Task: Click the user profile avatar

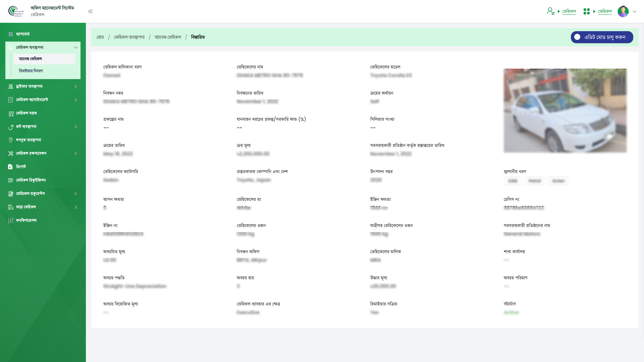Action: click(623, 11)
